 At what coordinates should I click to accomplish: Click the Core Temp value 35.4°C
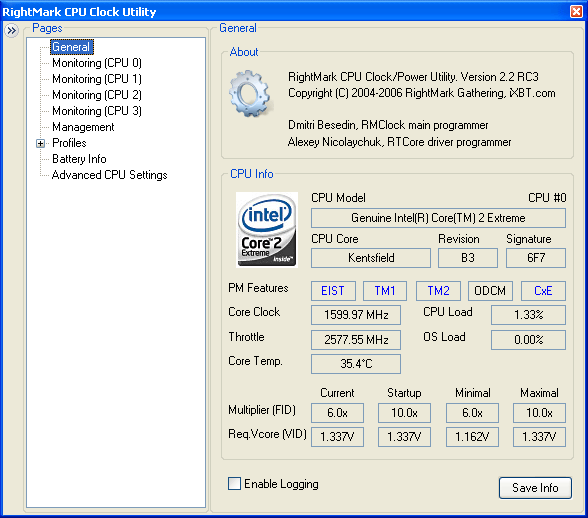coord(356,364)
